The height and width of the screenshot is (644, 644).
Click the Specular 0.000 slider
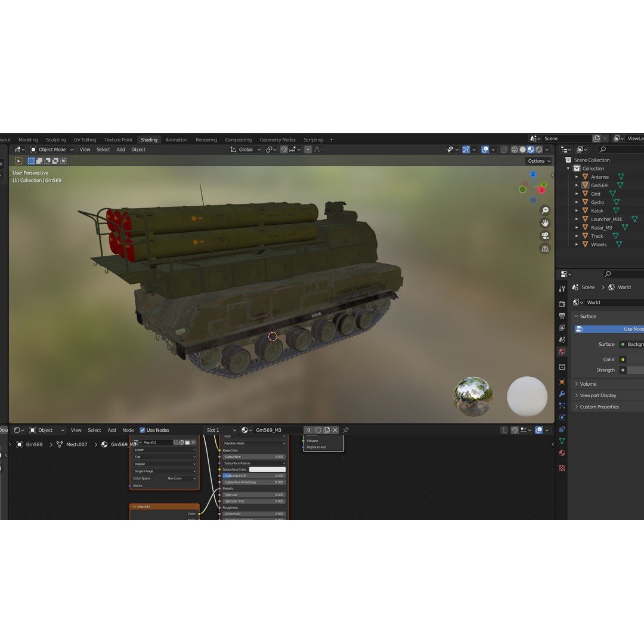coord(254,495)
